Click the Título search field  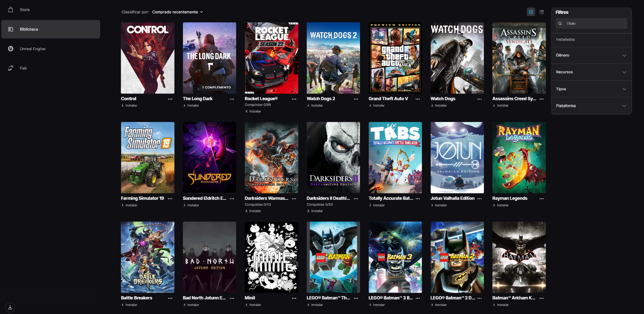(591, 23)
